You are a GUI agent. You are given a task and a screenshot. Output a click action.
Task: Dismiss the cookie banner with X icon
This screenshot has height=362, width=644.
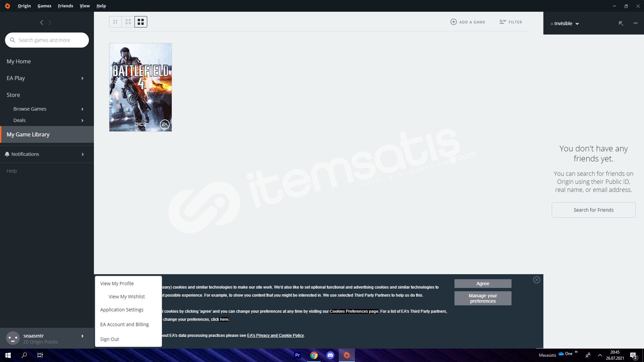click(x=537, y=280)
